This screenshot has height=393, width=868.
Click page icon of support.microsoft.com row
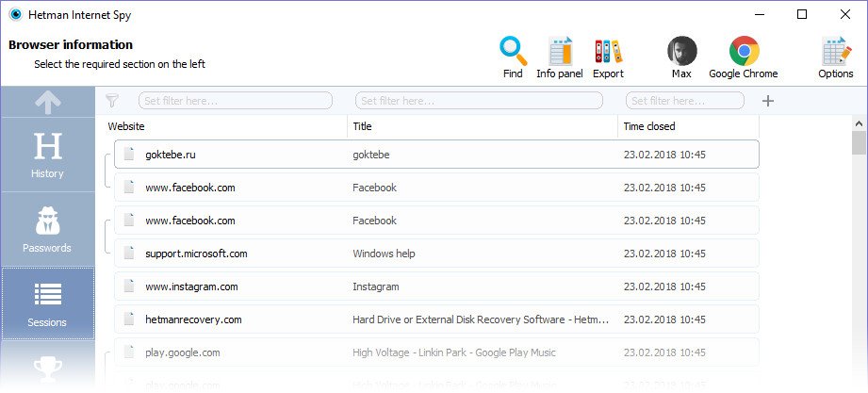tap(129, 253)
